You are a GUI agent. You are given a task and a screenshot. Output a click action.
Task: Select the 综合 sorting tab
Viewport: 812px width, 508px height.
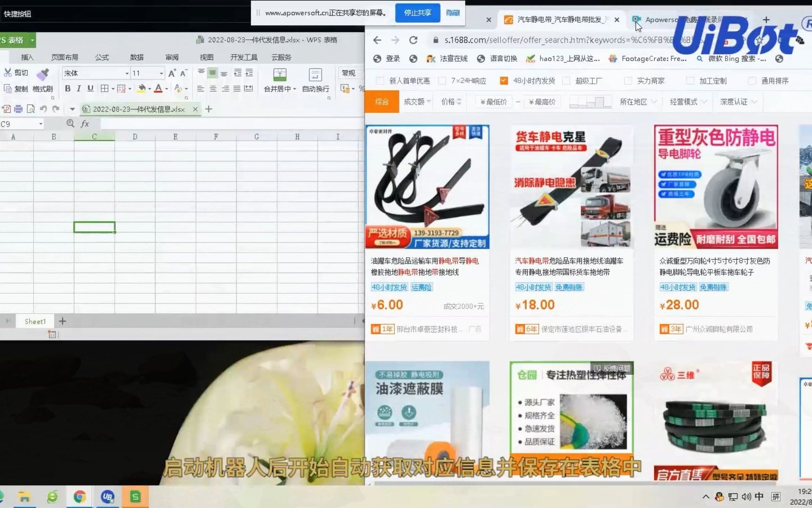pyautogui.click(x=382, y=102)
